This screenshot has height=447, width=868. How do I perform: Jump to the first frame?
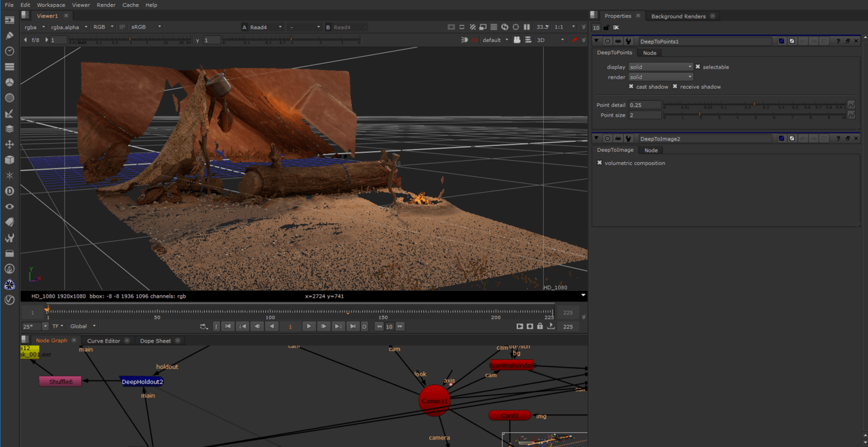click(x=228, y=326)
